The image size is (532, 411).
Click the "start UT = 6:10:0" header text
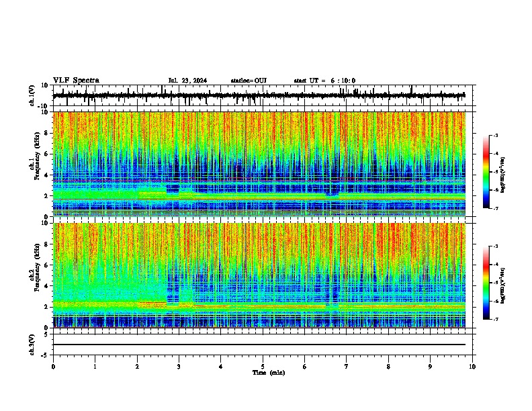pyautogui.click(x=324, y=81)
